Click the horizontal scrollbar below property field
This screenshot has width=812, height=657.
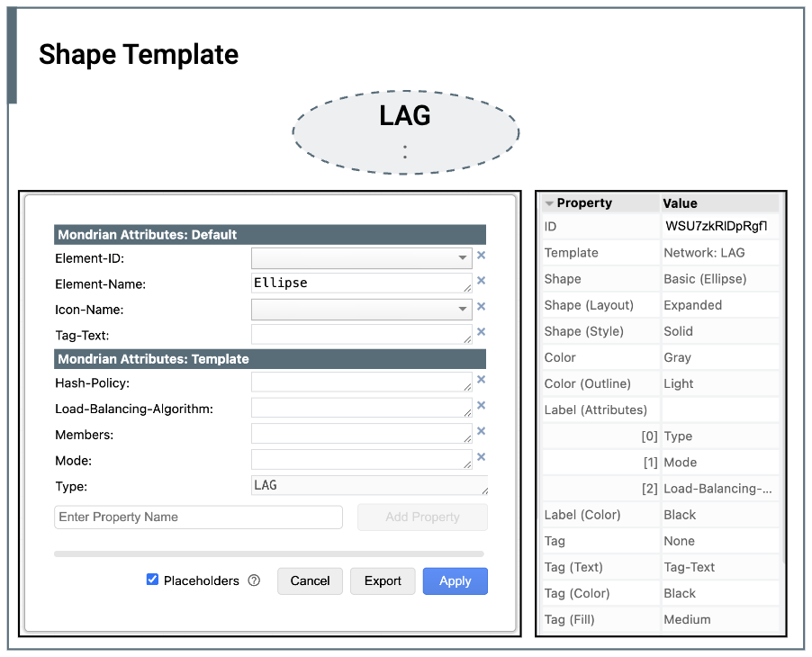(x=268, y=553)
